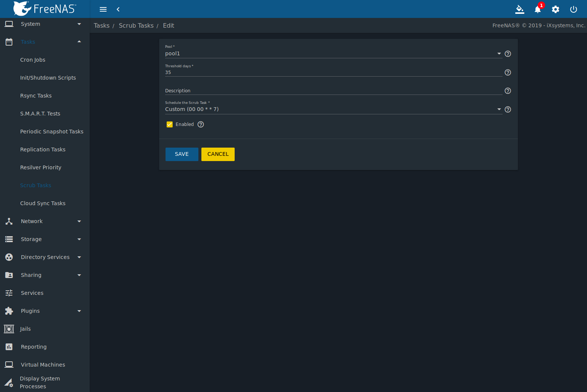
Task: Toggle the hamburger sidebar menu
Action: (x=103, y=9)
